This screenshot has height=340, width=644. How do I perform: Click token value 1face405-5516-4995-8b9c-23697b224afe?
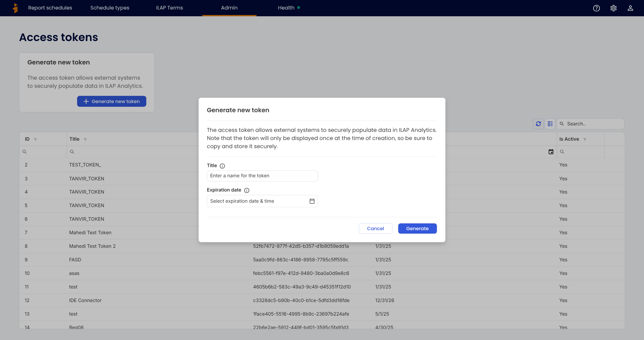click(x=301, y=314)
